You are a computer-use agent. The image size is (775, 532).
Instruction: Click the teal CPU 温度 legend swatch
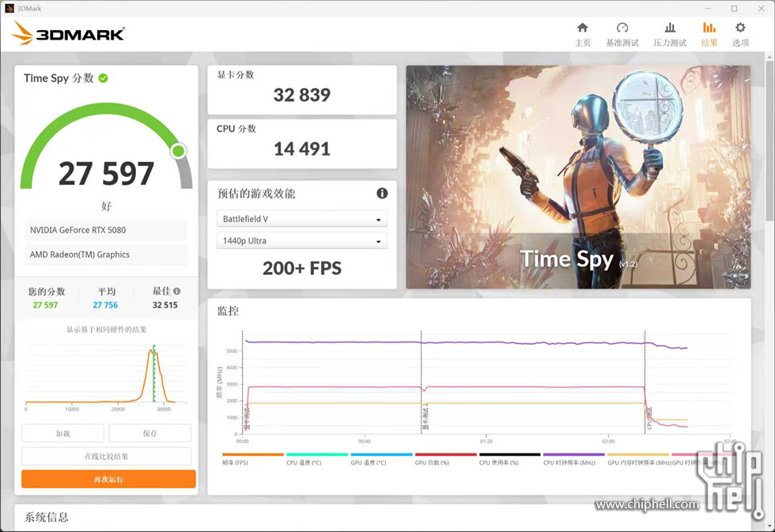317,455
